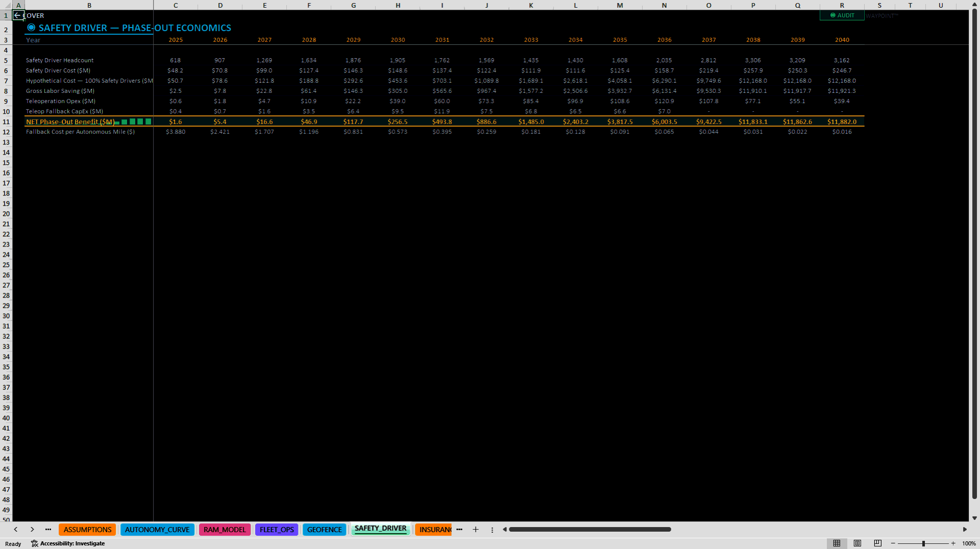Select the 2033 year header cell

click(531, 40)
